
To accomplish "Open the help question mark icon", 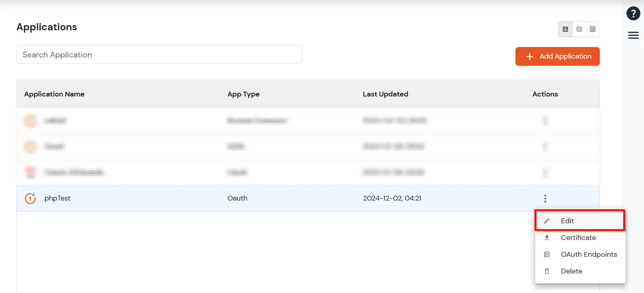I will click(x=633, y=13).
